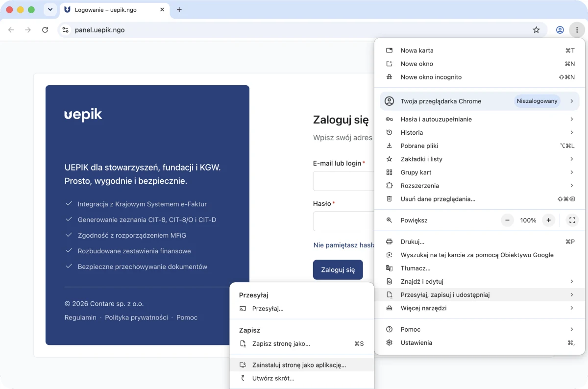Click the Nowa karta icon
Image resolution: width=588 pixels, height=389 pixels.
[x=390, y=50]
